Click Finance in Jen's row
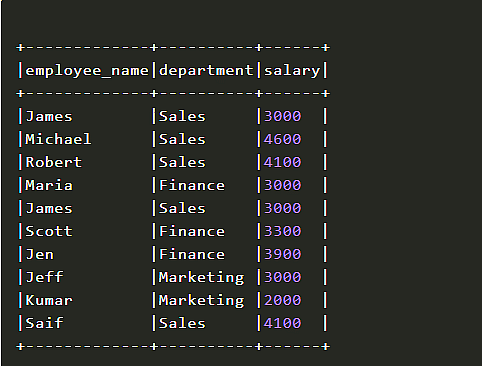482x366 pixels. (x=192, y=254)
